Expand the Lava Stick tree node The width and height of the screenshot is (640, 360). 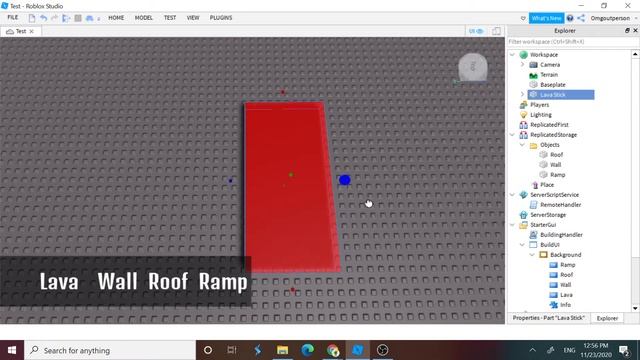point(522,94)
